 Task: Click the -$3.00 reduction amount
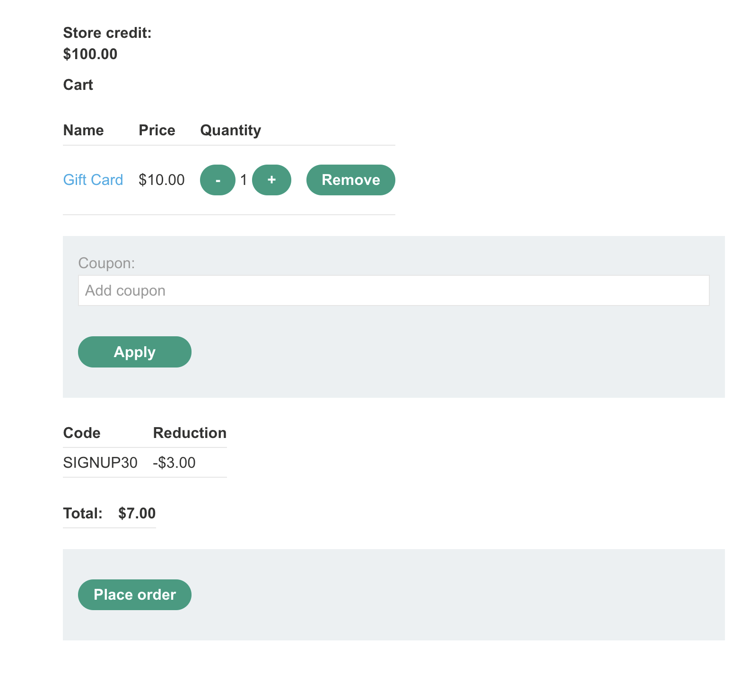[174, 463]
